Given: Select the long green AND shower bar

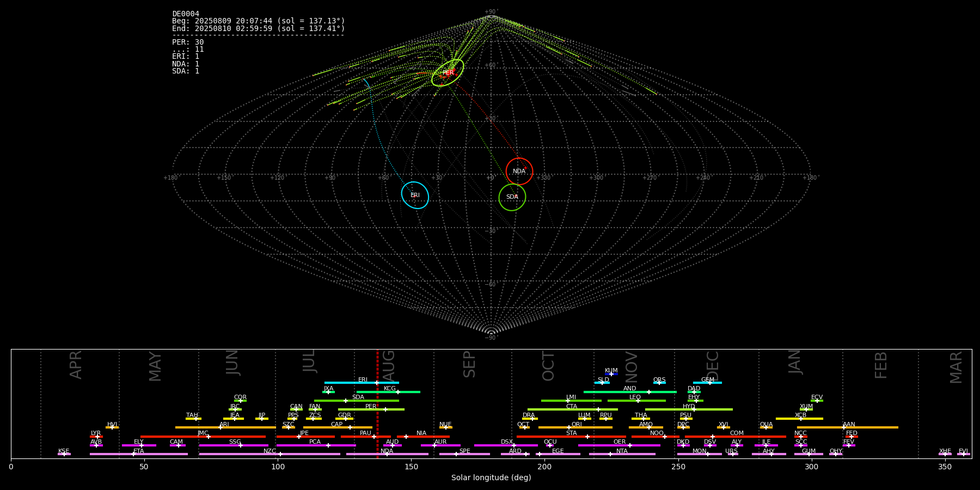Looking at the screenshot, I should (x=630, y=392).
